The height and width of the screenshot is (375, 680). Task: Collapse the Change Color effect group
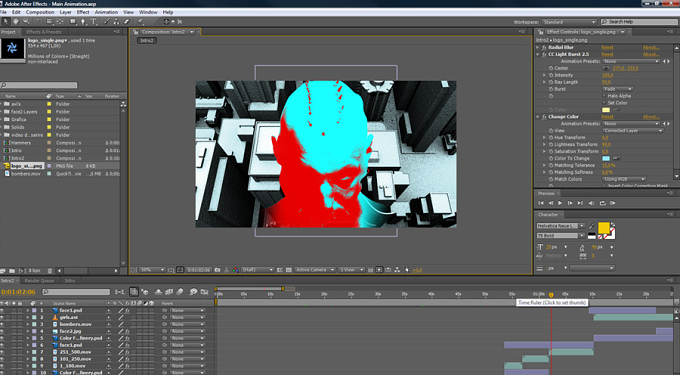538,117
